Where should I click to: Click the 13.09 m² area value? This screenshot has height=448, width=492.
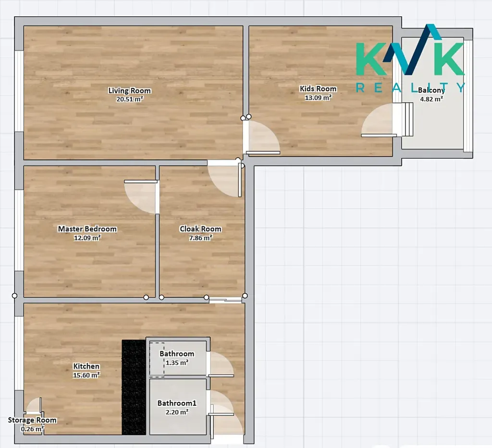coord(318,98)
